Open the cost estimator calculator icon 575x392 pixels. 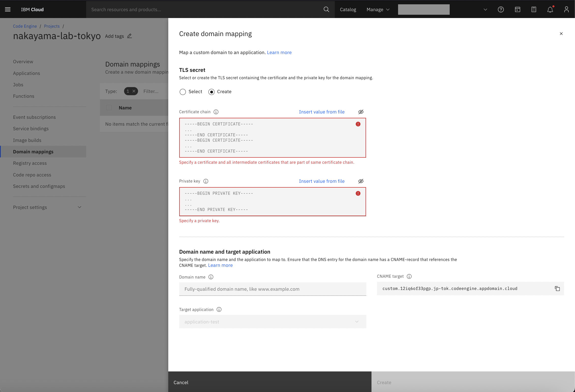[534, 9]
